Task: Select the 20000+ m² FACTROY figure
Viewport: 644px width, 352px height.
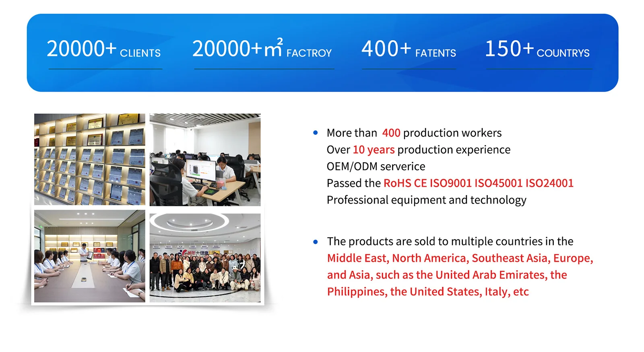Action: [262, 49]
